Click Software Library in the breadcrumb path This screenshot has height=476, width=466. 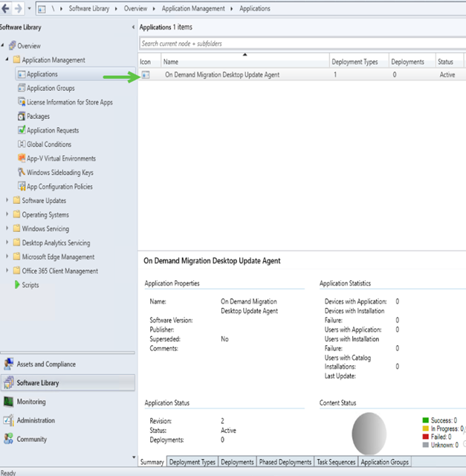pos(89,8)
